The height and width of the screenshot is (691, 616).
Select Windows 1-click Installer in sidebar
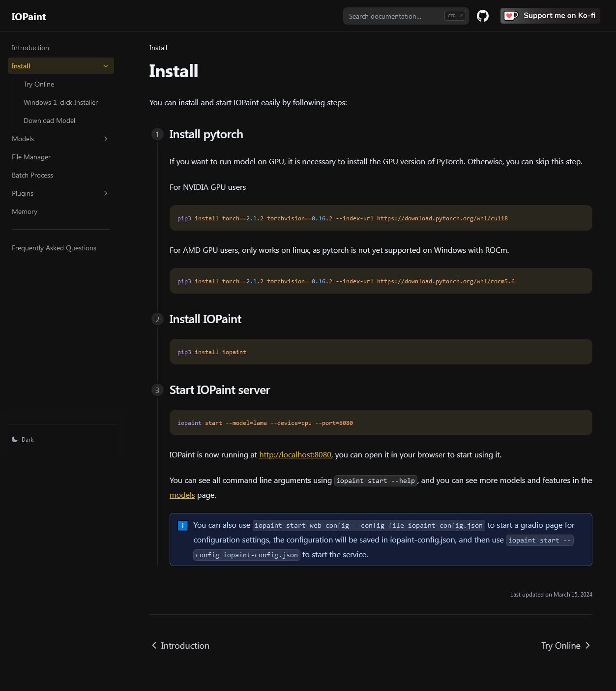point(60,102)
